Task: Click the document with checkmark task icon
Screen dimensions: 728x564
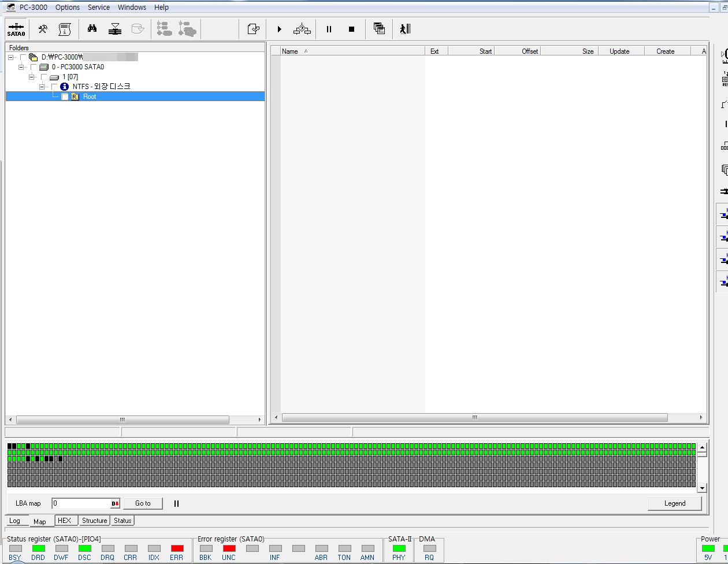Action: tap(253, 29)
